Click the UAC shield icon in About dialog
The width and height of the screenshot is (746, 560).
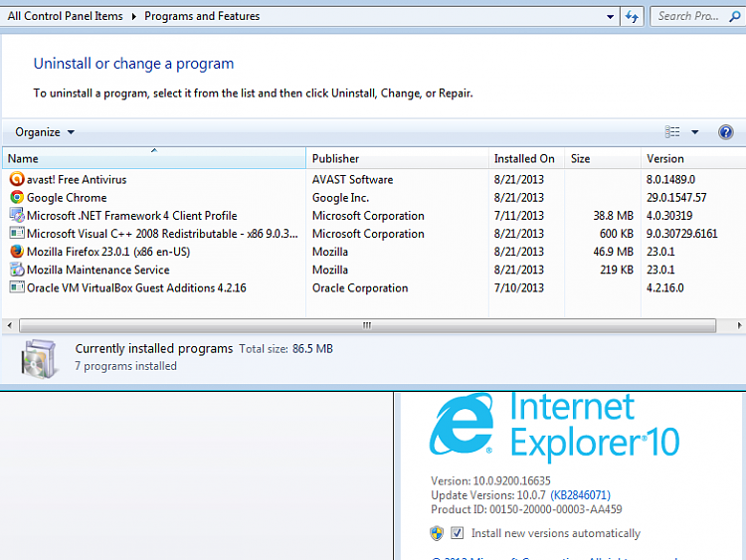[x=437, y=533]
